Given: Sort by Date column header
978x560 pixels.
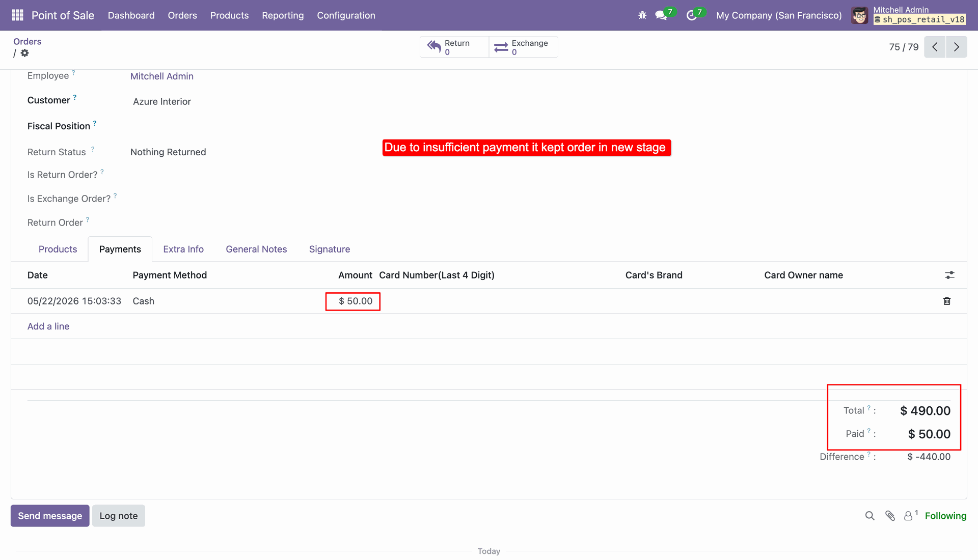Looking at the screenshot, I should coord(38,275).
